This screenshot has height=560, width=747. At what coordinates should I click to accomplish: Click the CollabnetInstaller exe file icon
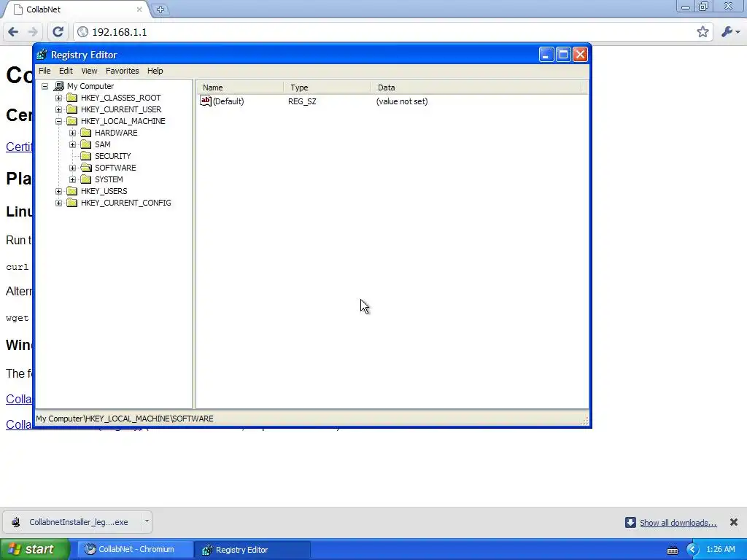[x=16, y=522]
